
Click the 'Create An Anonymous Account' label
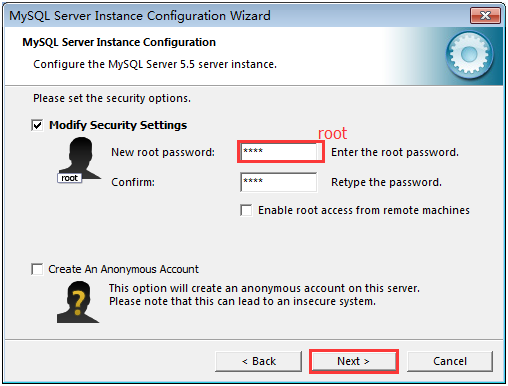tap(123, 269)
